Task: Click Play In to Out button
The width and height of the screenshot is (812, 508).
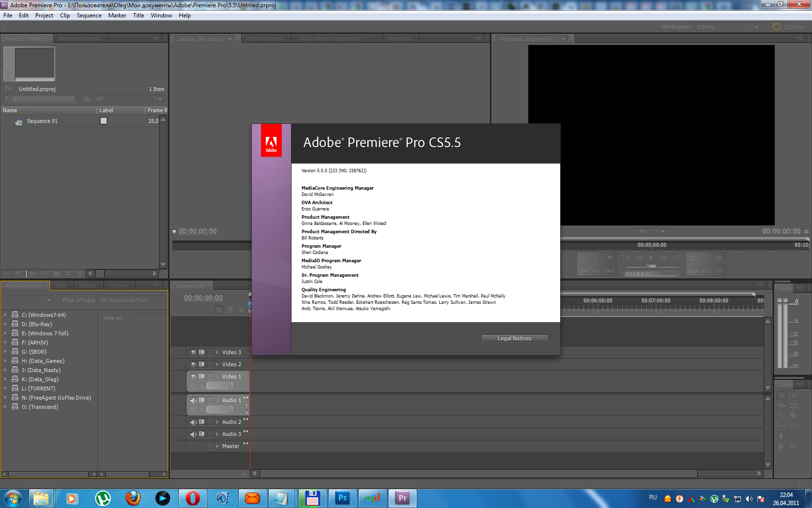Action: click(x=610, y=271)
